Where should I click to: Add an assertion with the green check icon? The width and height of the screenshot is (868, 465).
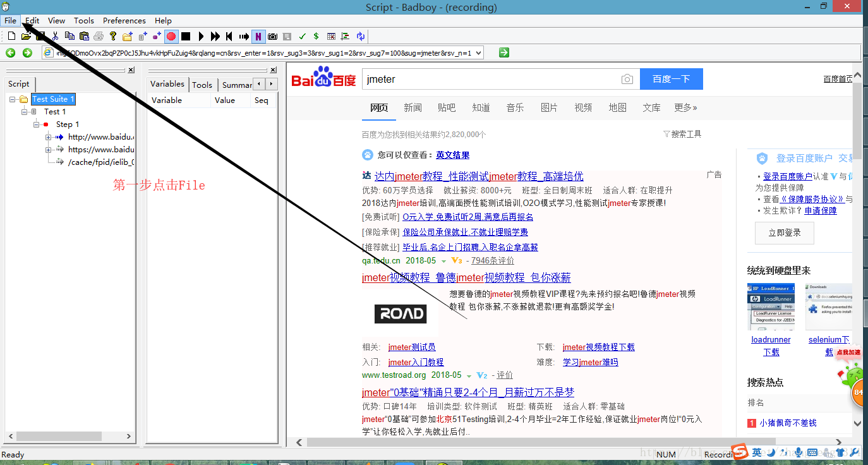[x=303, y=36]
